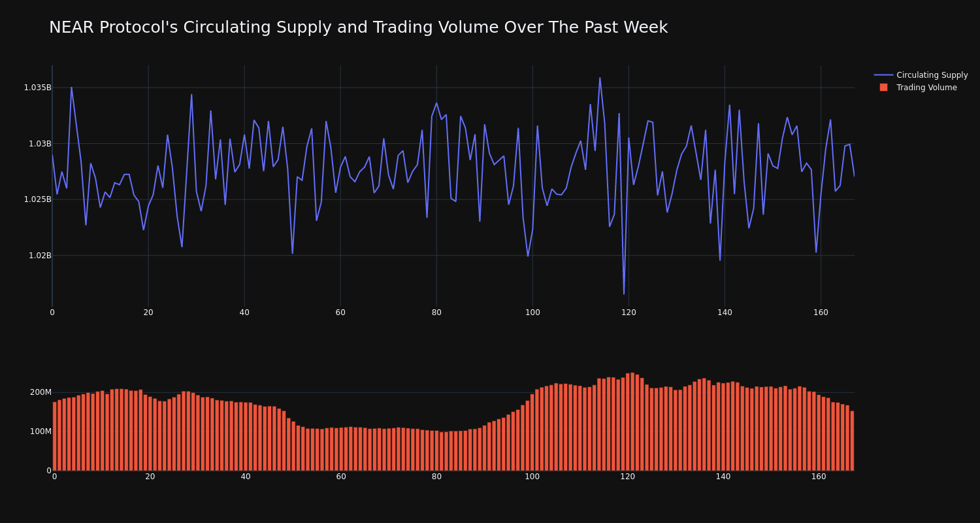Click the 200M volume axis label

point(41,392)
